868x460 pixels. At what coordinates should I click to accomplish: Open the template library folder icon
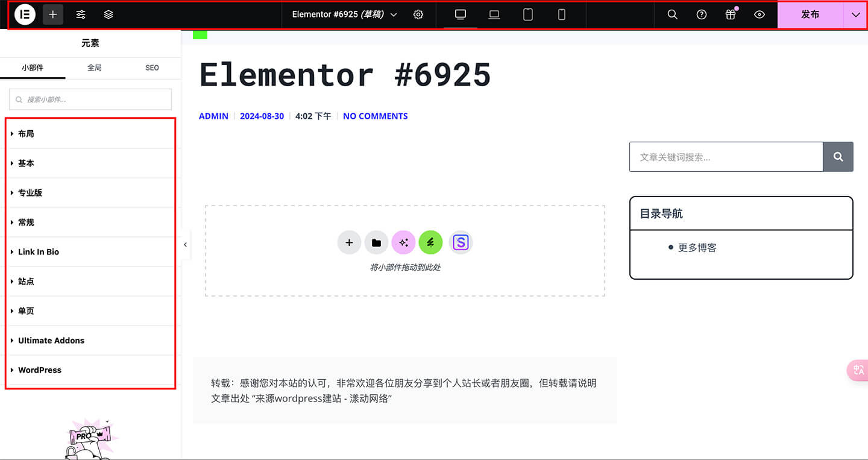coord(376,242)
